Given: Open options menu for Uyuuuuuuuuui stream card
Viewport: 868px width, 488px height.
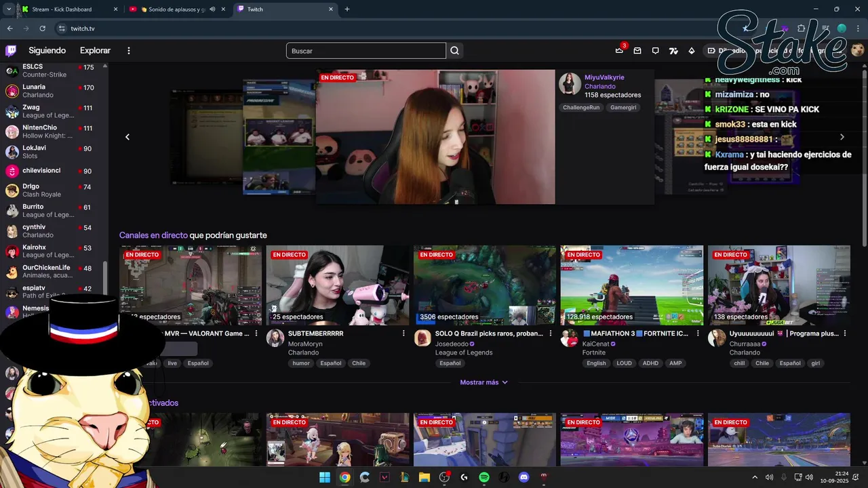Looking at the screenshot, I should [845, 333].
